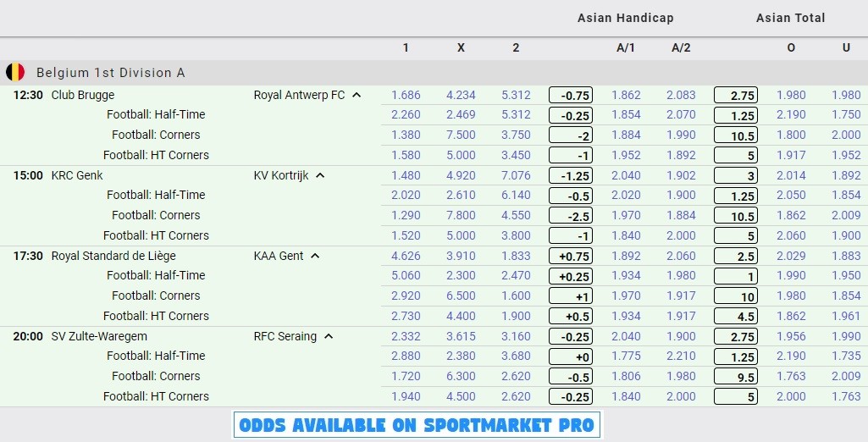The image size is (868, 442).
Task: Open the KAA Gent team name
Action: 279,256
